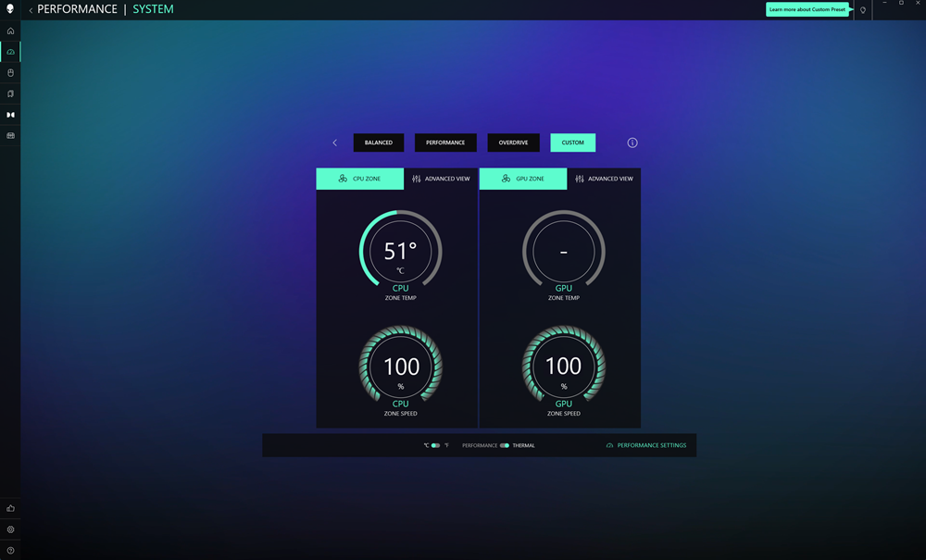Image resolution: width=926 pixels, height=560 pixels.
Task: Click the info icon beside presets
Action: 632,143
